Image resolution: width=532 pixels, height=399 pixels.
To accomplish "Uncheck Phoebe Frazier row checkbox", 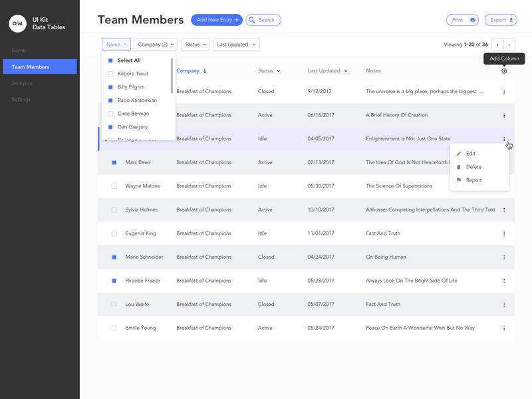I will tap(114, 281).
